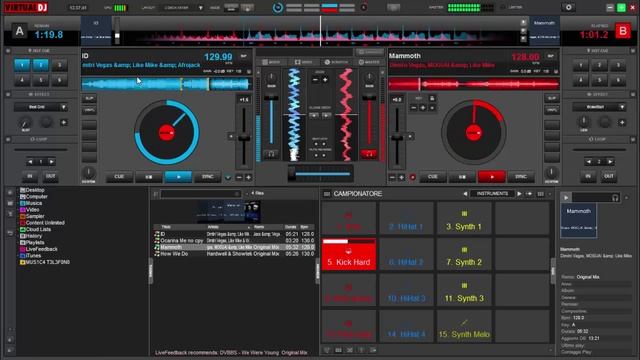This screenshot has width=640, height=360.
Task: Set hot cue 6 on deck B
Action: 618,80
